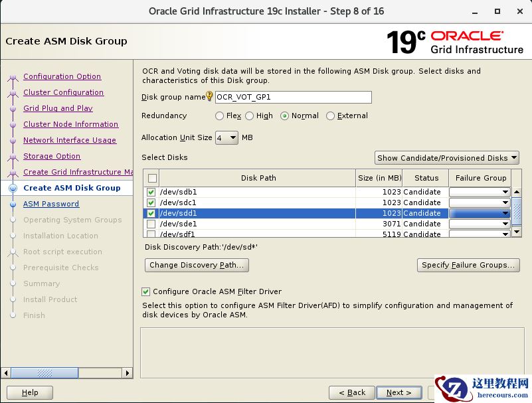Open Failure Group dropdown for /dev/sdf1
Screen dimensions: 532x403
(x=480, y=234)
